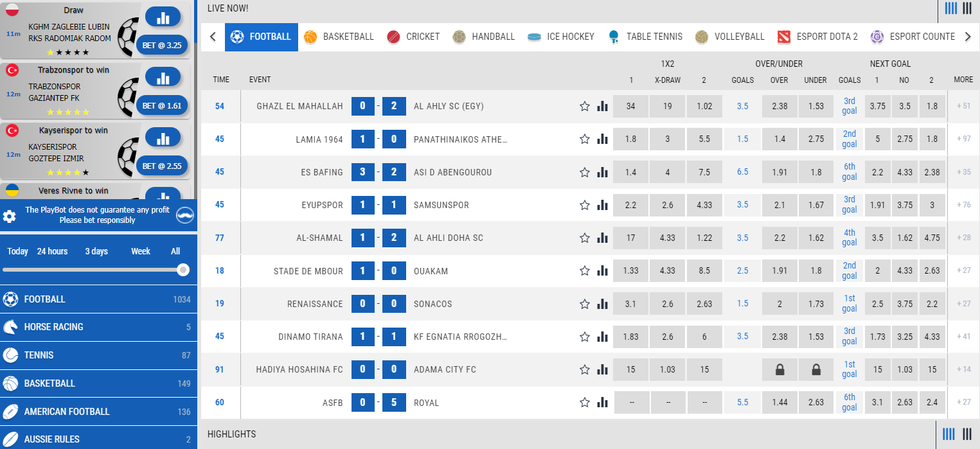The height and width of the screenshot is (449, 980).
Task: View stats chart for ES Bafing match
Action: (603, 172)
